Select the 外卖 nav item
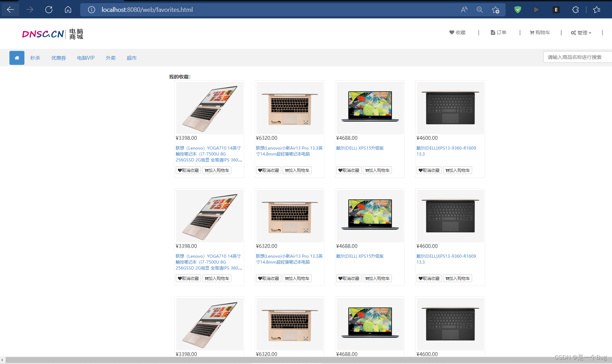The width and height of the screenshot is (612, 364). (111, 58)
